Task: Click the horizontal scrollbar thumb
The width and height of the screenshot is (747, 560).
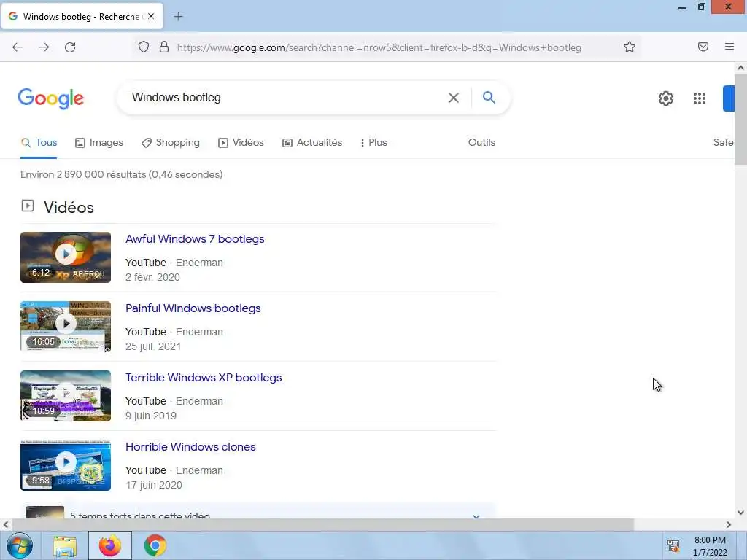Action: pyautogui.click(x=323, y=525)
